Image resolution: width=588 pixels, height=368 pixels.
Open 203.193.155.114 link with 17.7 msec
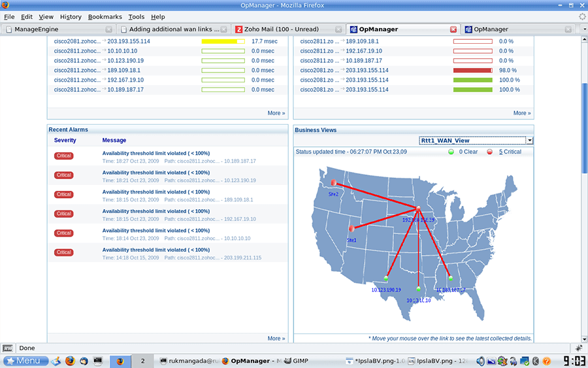[129, 41]
